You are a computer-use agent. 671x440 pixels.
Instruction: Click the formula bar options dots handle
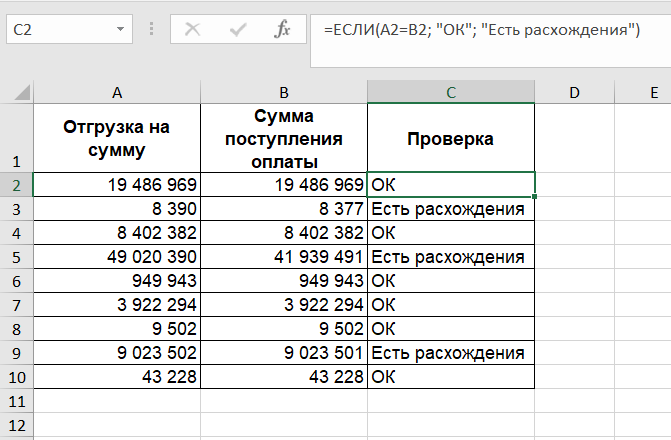[x=151, y=29]
